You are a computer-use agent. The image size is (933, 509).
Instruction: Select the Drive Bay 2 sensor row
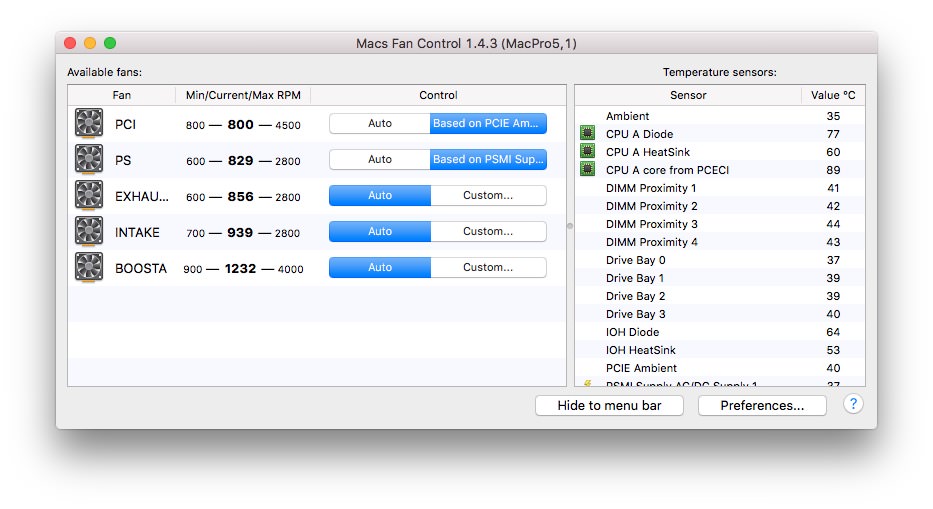click(x=720, y=296)
